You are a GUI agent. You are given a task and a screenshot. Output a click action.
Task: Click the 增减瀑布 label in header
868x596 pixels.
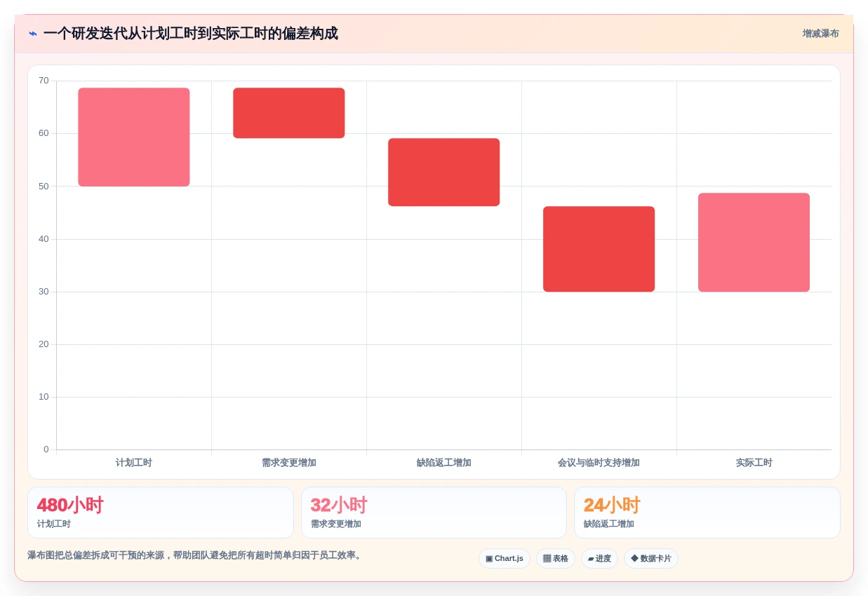pos(820,34)
